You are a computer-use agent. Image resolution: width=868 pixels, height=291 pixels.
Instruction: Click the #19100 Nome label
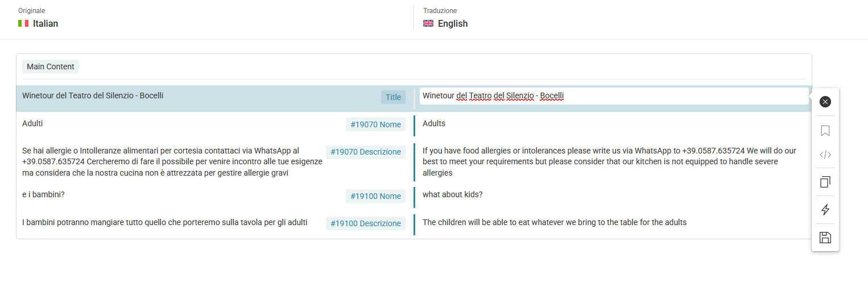[x=375, y=196]
